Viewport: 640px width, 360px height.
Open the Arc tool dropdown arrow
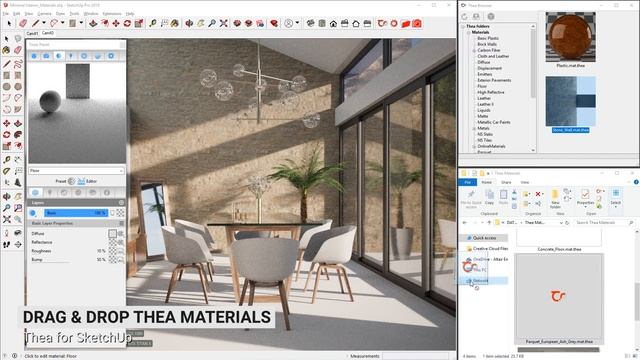coord(62,23)
